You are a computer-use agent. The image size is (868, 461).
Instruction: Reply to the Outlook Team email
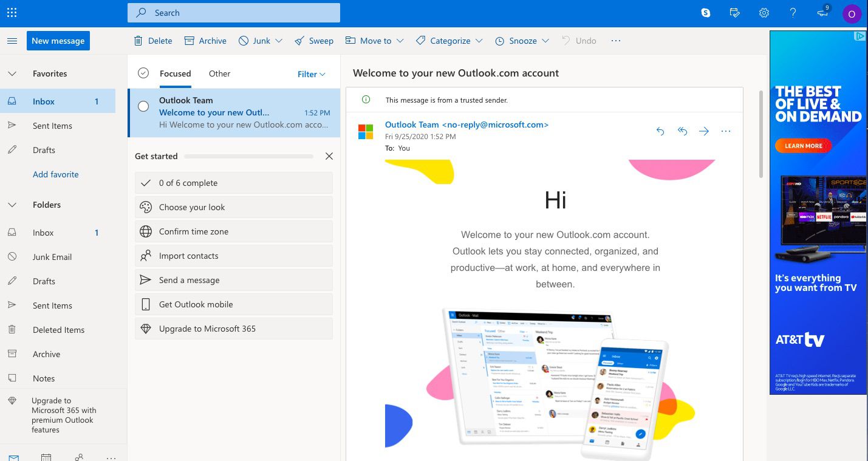click(660, 131)
